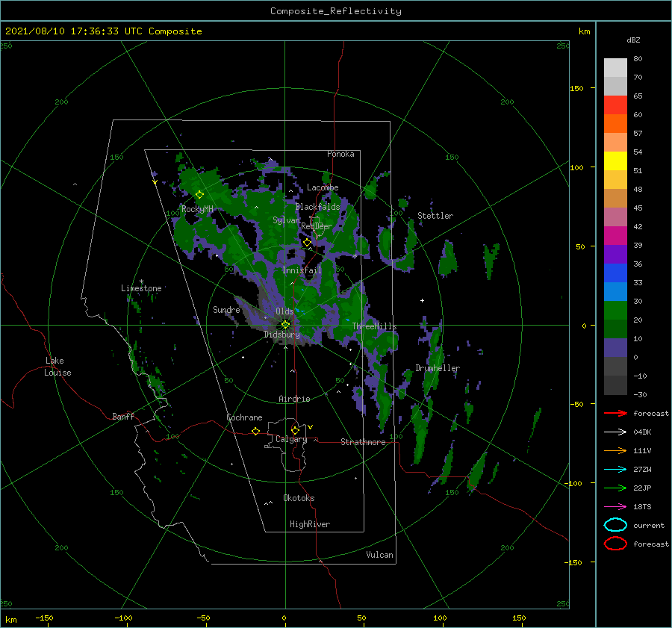
Task: Click the Cochrane label
Action: coord(244,417)
